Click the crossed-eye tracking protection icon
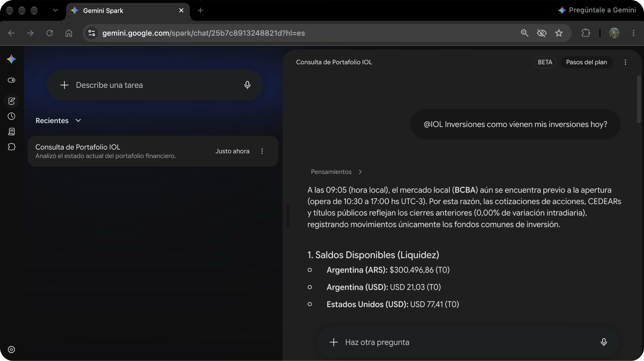The width and height of the screenshot is (644, 361). coord(542,33)
